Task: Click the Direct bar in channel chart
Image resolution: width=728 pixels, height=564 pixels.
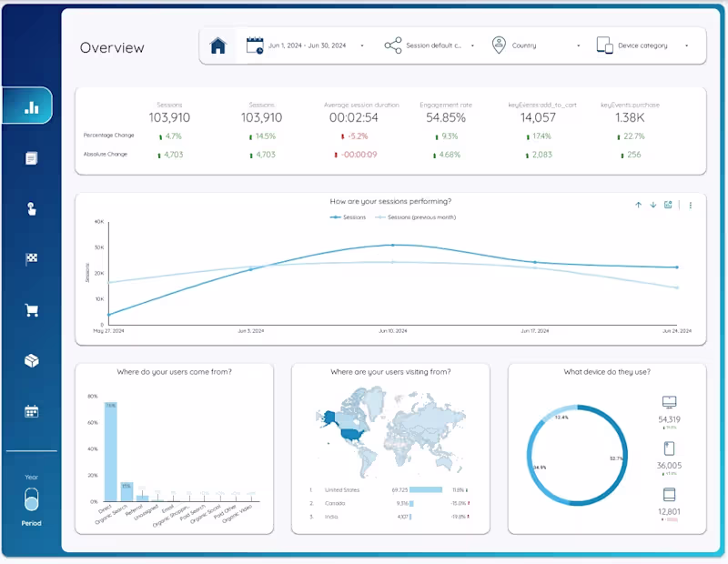Action: [x=110, y=452]
